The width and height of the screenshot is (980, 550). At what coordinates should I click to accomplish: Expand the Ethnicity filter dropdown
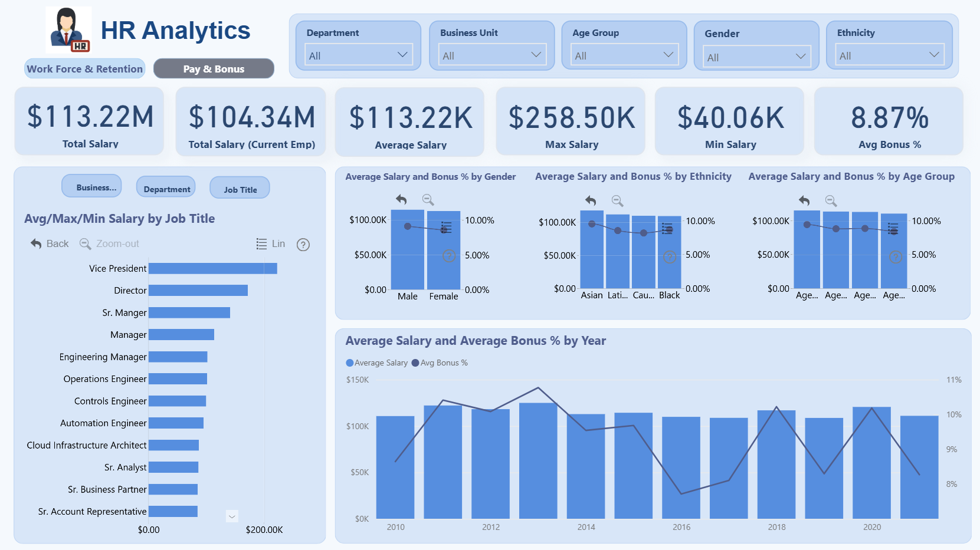point(889,55)
